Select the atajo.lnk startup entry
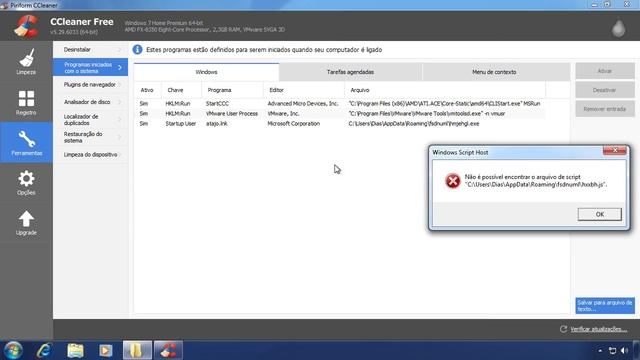The height and width of the screenshot is (360, 640). tap(217, 124)
